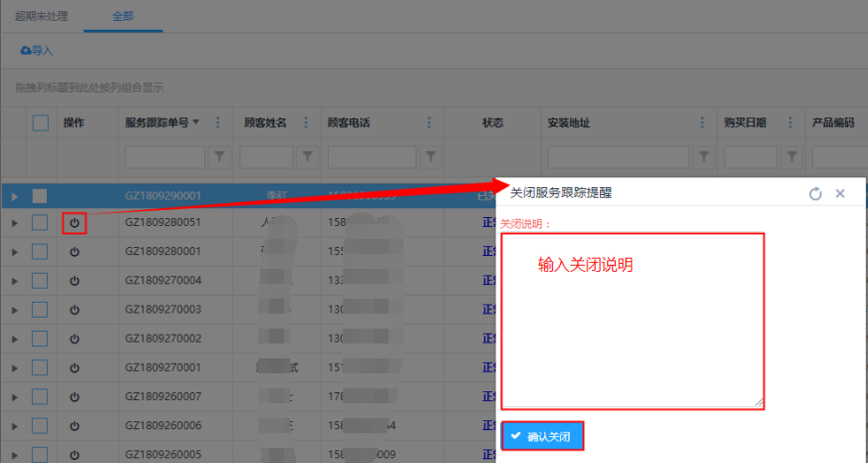
Task: Open filter icon under 安装地址 column
Action: [704, 156]
